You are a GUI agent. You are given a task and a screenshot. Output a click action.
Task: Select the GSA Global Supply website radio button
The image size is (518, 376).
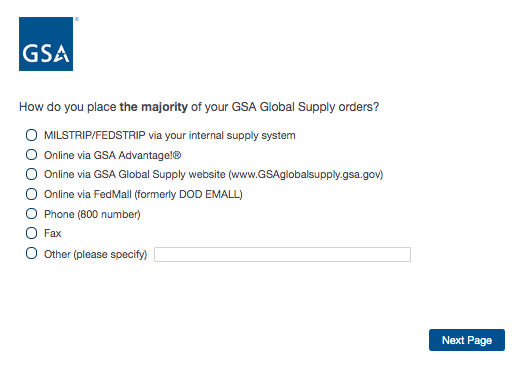[x=31, y=174]
